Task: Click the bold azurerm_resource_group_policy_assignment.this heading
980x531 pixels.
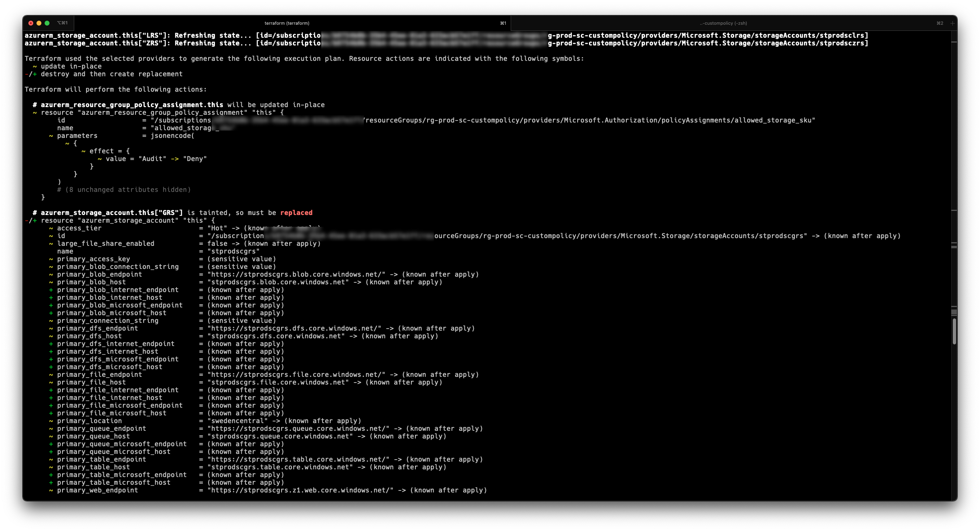Action: pyautogui.click(x=132, y=105)
